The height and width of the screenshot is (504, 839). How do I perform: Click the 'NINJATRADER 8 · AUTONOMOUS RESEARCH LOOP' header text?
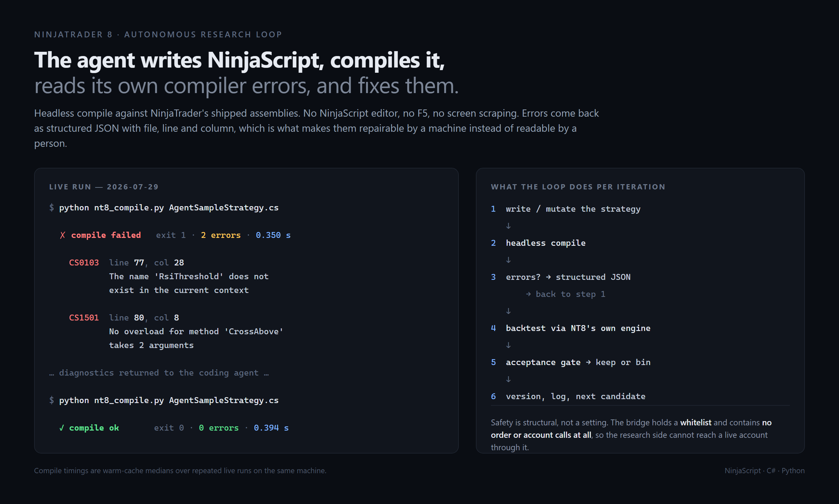pyautogui.click(x=158, y=35)
